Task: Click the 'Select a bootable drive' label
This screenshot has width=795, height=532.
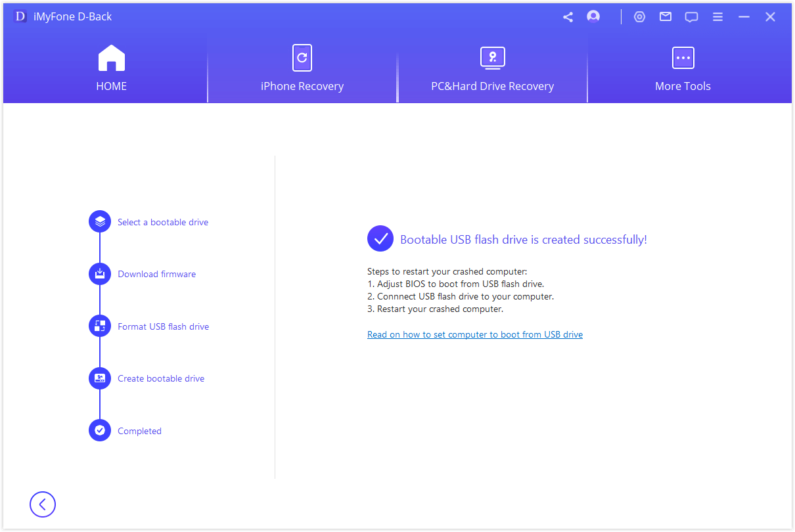Action: pyautogui.click(x=163, y=222)
